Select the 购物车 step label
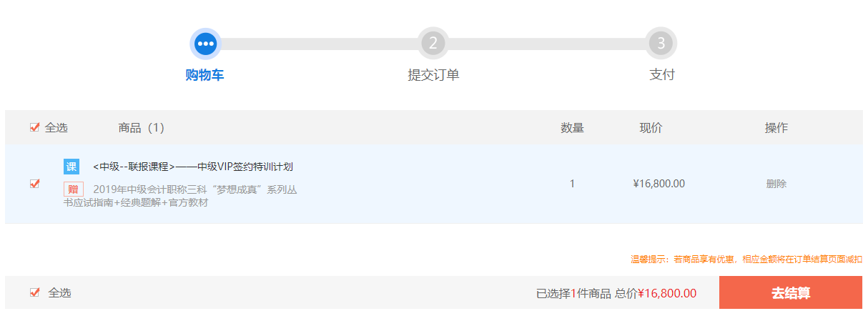This screenshot has width=868, height=316. pos(204,75)
